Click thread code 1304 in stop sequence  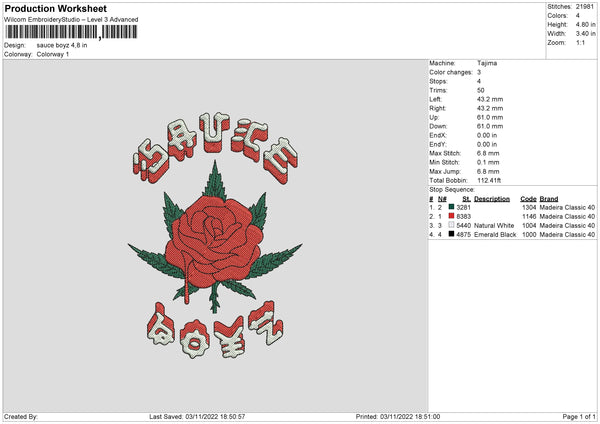pyautogui.click(x=529, y=207)
